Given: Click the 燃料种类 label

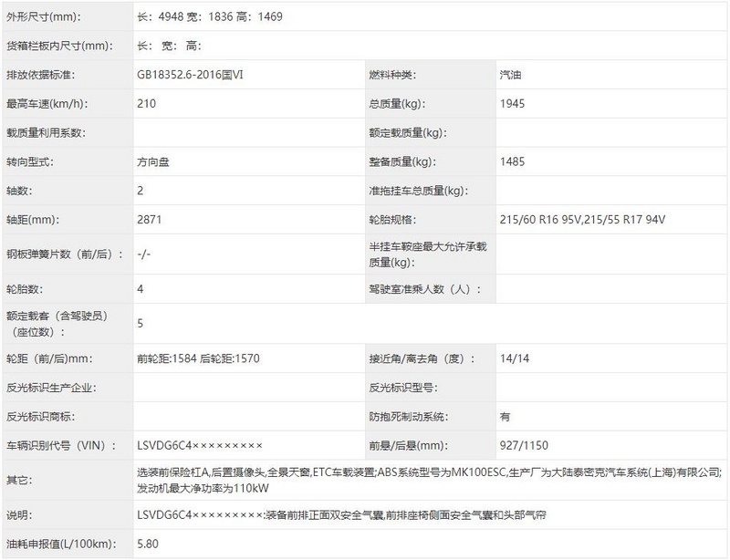Looking at the screenshot, I should (392, 75).
